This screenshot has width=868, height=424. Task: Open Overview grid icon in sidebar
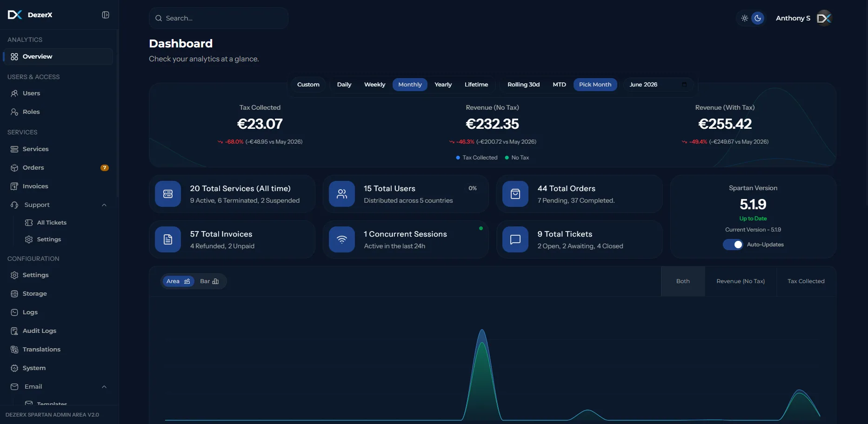[14, 57]
